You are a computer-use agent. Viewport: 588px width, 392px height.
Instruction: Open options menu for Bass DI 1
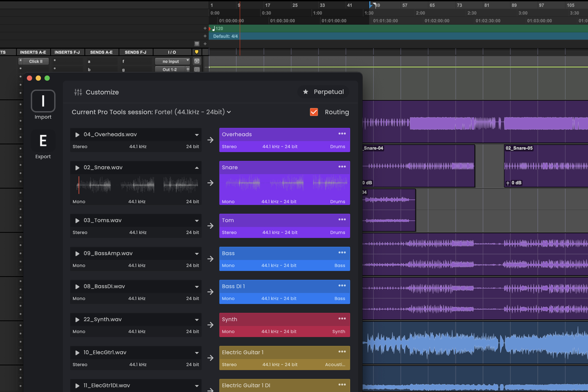coord(342,286)
